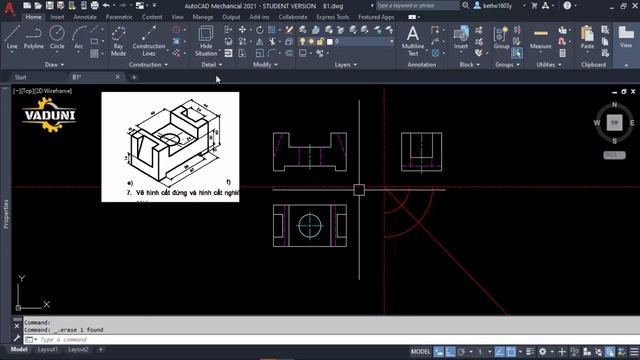Expand the Groups panel dropdown

507,64
